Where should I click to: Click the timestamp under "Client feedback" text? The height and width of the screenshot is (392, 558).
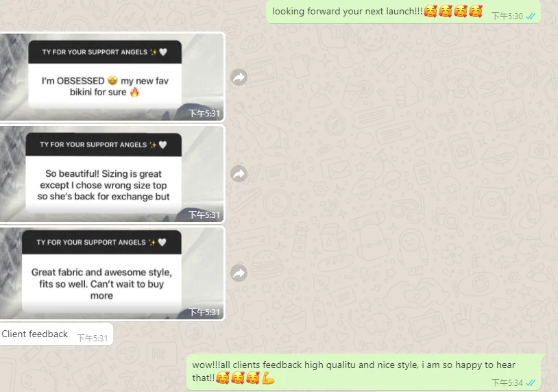coord(92,338)
